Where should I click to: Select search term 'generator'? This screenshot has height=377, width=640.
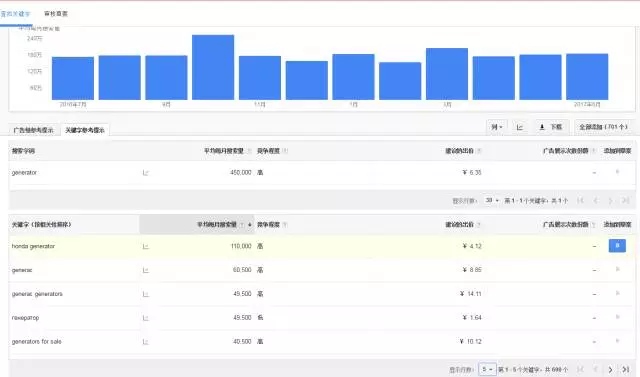click(24, 173)
